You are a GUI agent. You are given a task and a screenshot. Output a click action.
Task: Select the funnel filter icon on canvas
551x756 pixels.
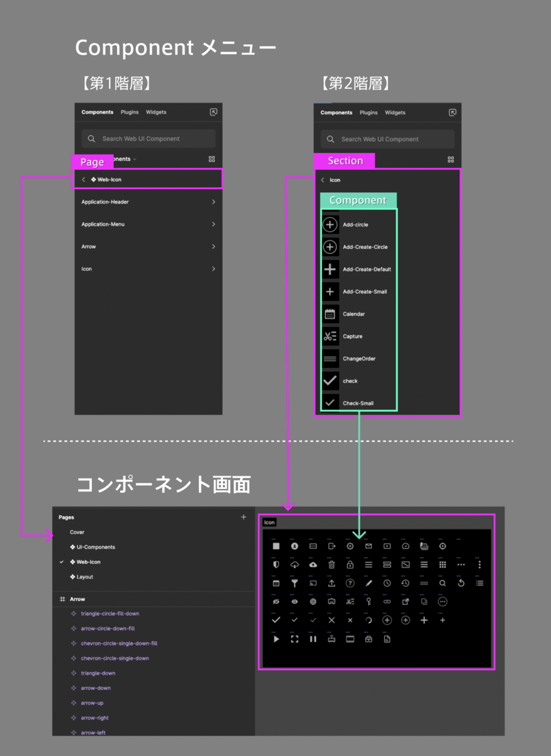295,583
